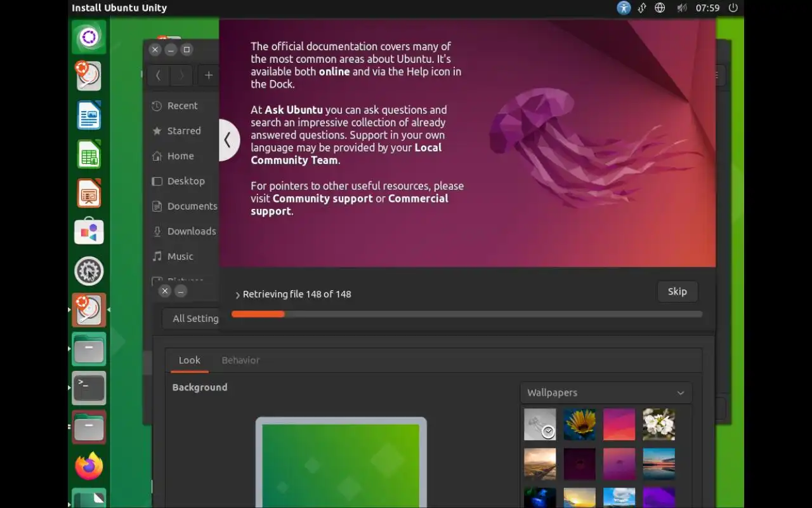Image resolution: width=812 pixels, height=508 pixels.
Task: Switch to the Behavior tab
Action: click(x=240, y=360)
